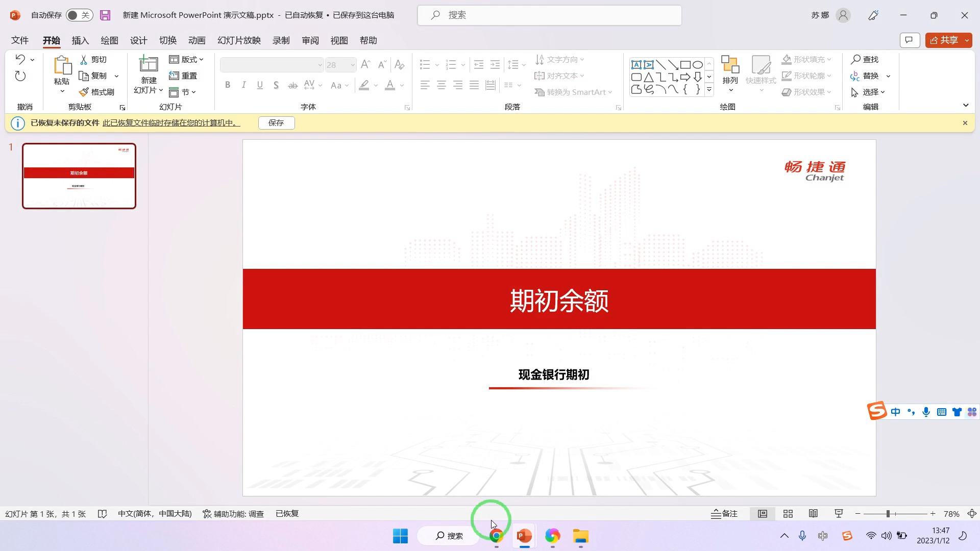Viewport: 980px width, 551px height.
Task: Open the font size dropdown
Action: click(x=353, y=65)
